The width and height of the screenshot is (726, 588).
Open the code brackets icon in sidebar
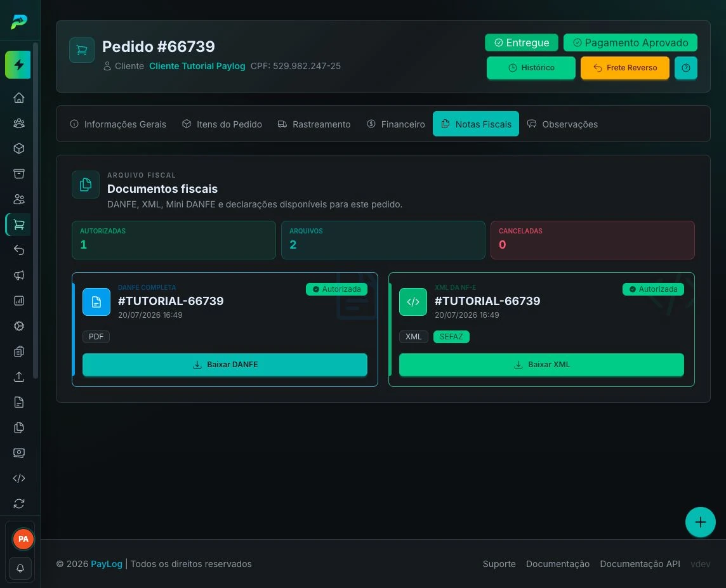pos(19,478)
